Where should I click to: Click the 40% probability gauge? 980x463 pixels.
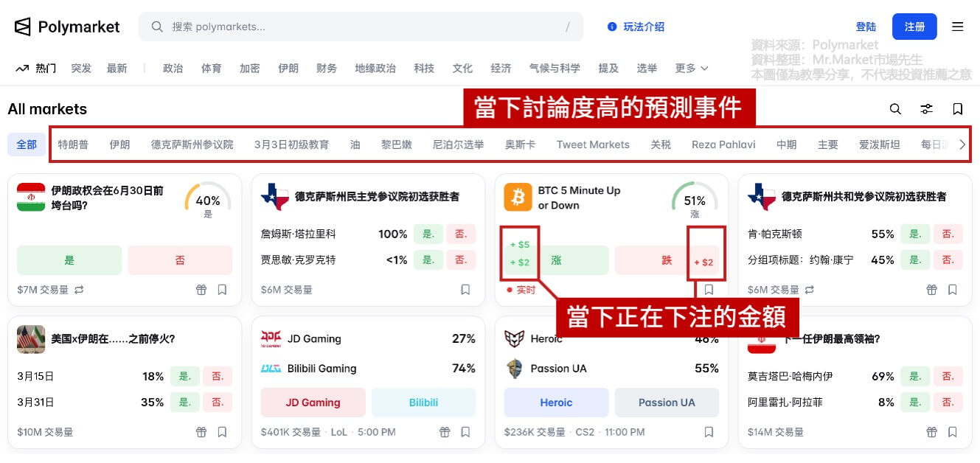pos(208,200)
